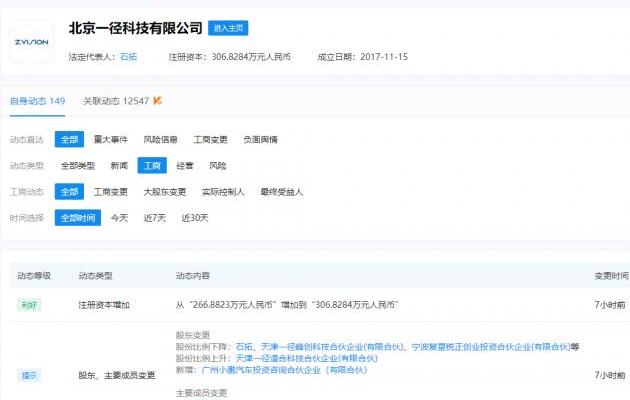
Task: Select 大股东变更 filter
Action: (165, 192)
